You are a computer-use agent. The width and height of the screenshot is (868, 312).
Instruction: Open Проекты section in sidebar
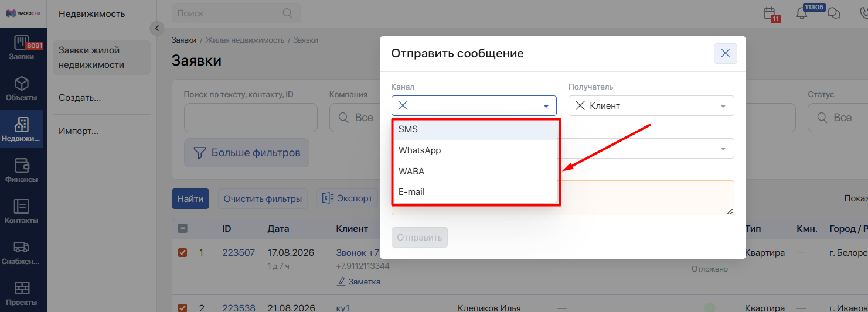pyautogui.click(x=22, y=294)
